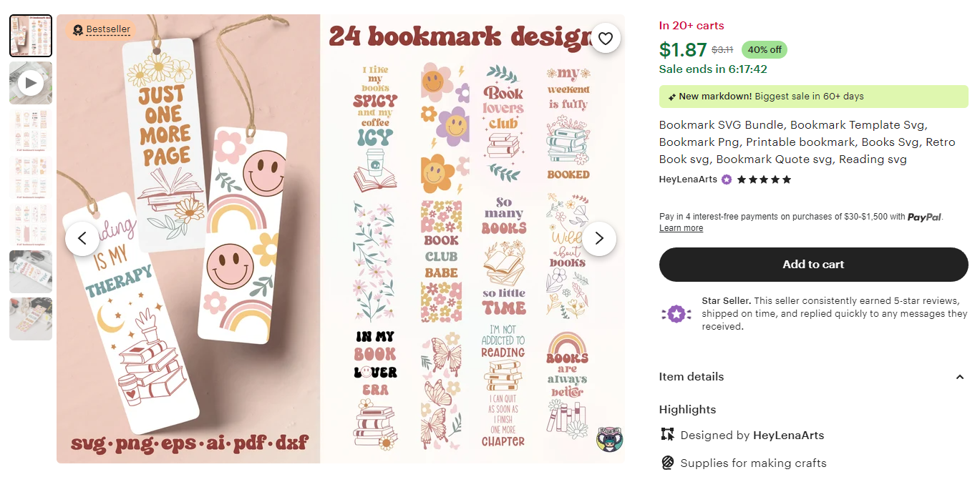Go to the next listing image
Screen dimensions: 980x477
599,238
